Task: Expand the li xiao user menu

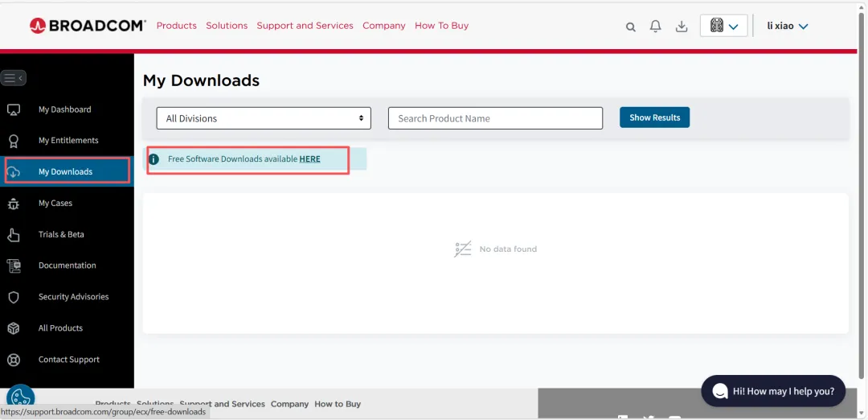Action: coord(788,26)
